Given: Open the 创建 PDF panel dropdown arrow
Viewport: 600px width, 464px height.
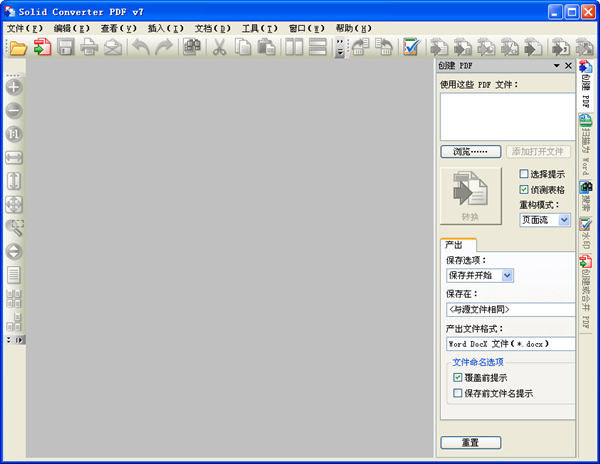Looking at the screenshot, I should click(557, 66).
